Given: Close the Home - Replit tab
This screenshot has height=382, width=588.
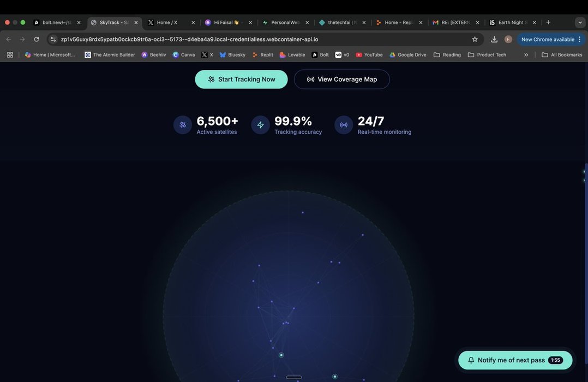Looking at the screenshot, I should [x=421, y=22].
